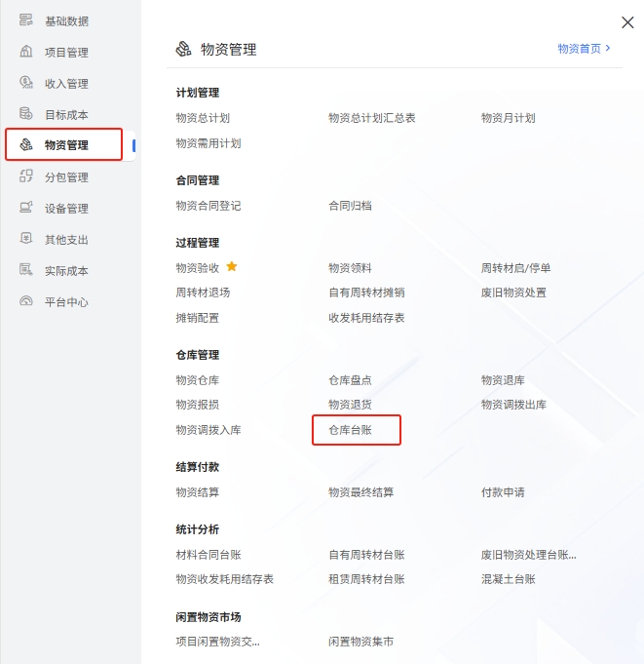The height and width of the screenshot is (664, 644).
Task: Click the 设备管理 sidebar icon
Action: point(26,208)
